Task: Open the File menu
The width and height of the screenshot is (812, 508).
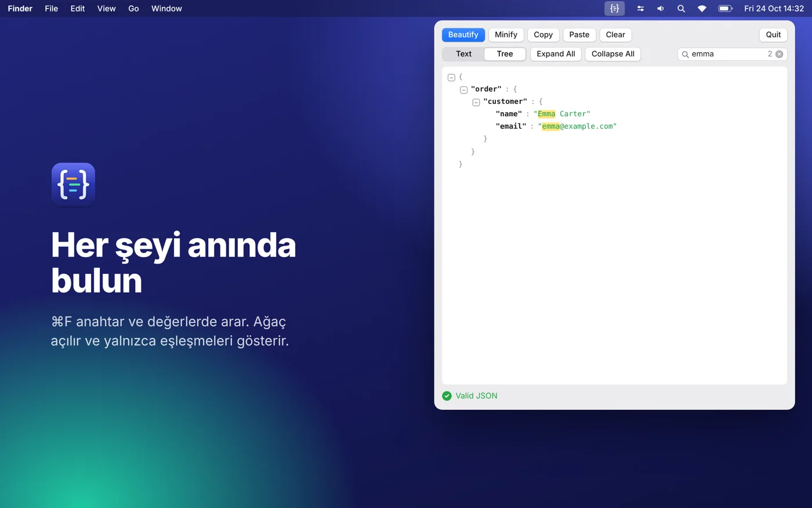Action: click(51, 9)
